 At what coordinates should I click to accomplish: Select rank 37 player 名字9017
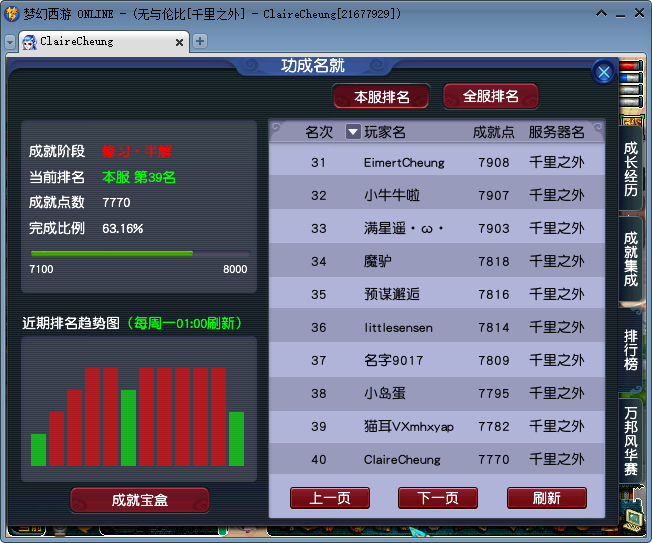(437, 360)
